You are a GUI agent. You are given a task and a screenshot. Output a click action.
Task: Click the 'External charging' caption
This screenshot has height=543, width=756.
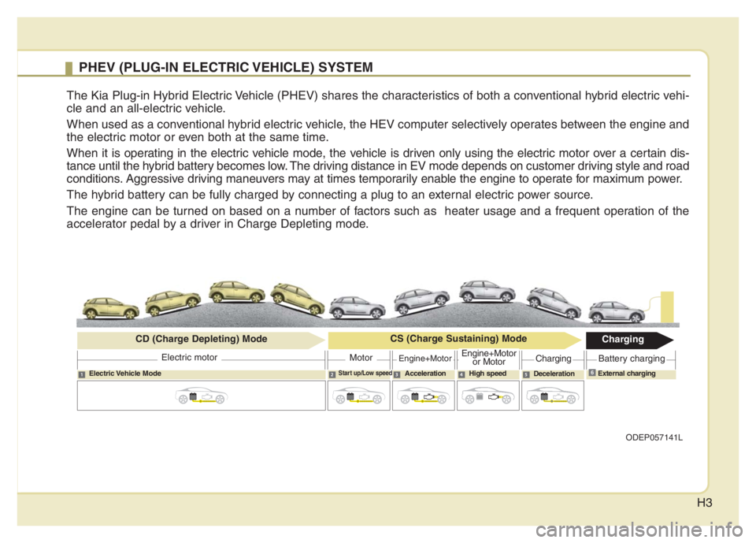(x=626, y=374)
